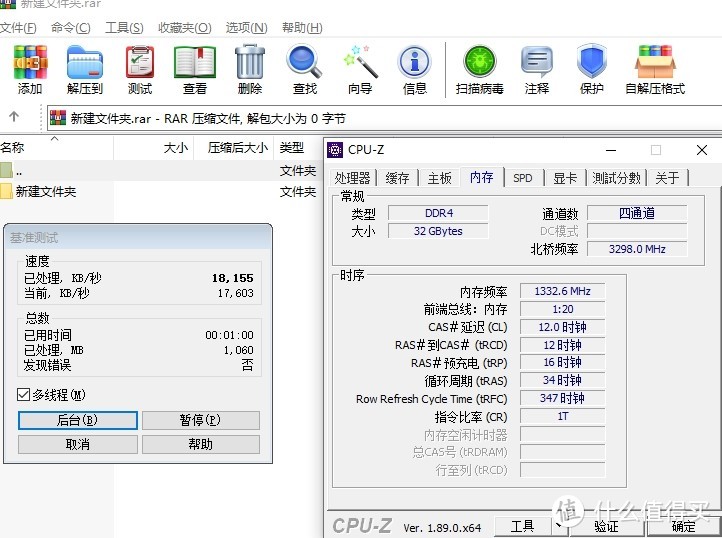Switch to the About (关于) tab
Screen dimensions: 722x538
667,178
